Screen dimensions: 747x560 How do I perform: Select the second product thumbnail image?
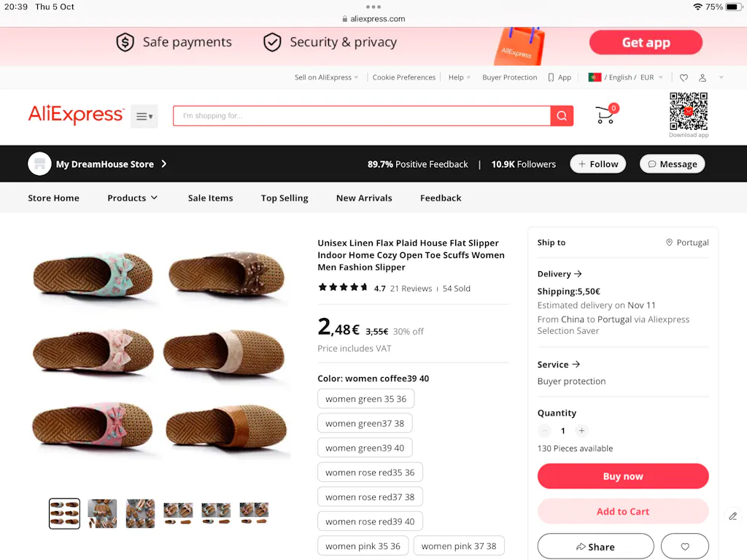[102, 513]
